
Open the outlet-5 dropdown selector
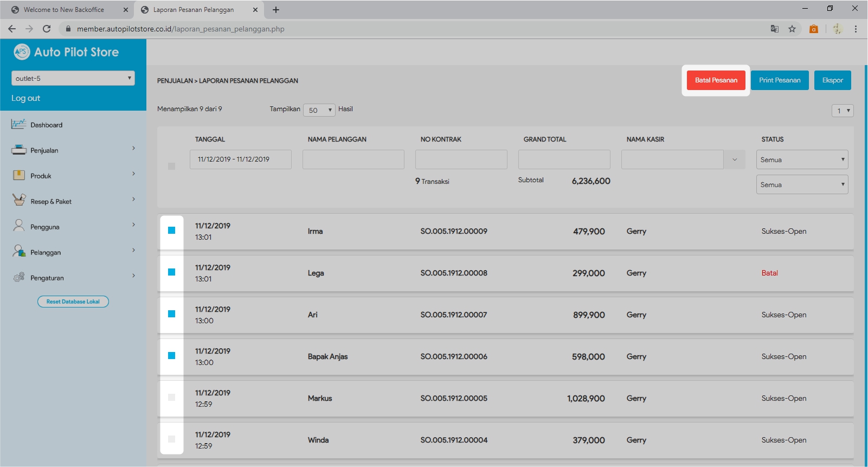pos(73,78)
